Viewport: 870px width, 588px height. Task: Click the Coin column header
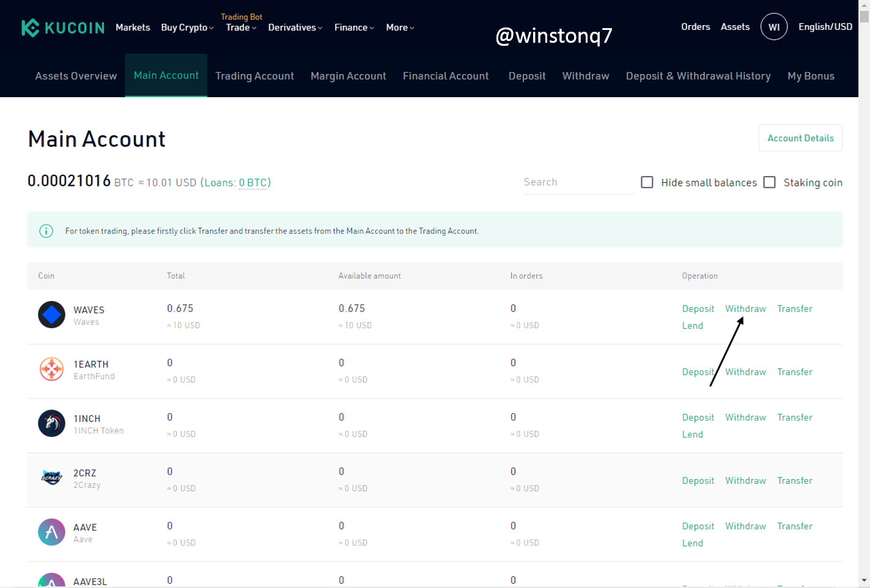coord(46,276)
